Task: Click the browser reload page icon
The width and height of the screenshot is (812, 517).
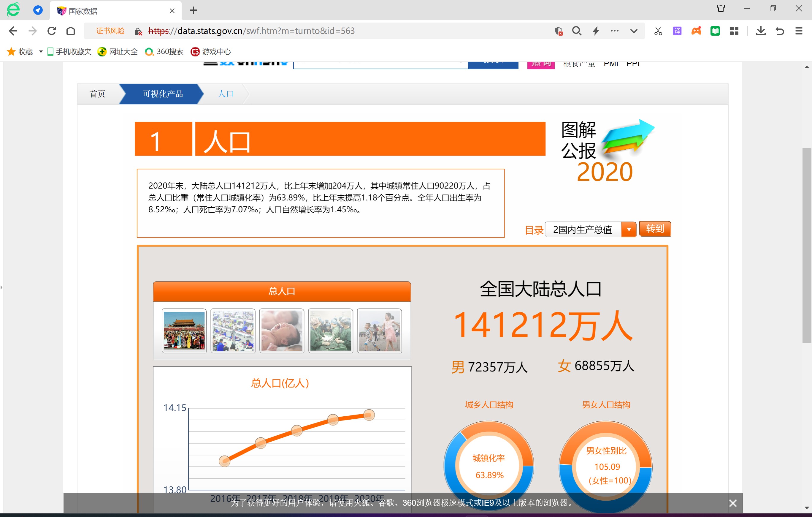Action: [x=52, y=31]
